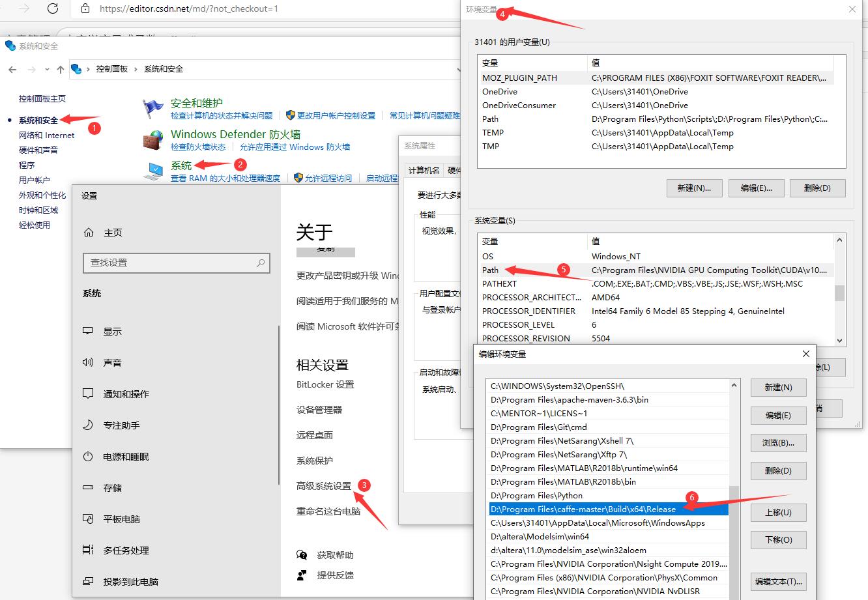Click Edit button under user variables
This screenshot has width=868, height=600.
(756, 188)
